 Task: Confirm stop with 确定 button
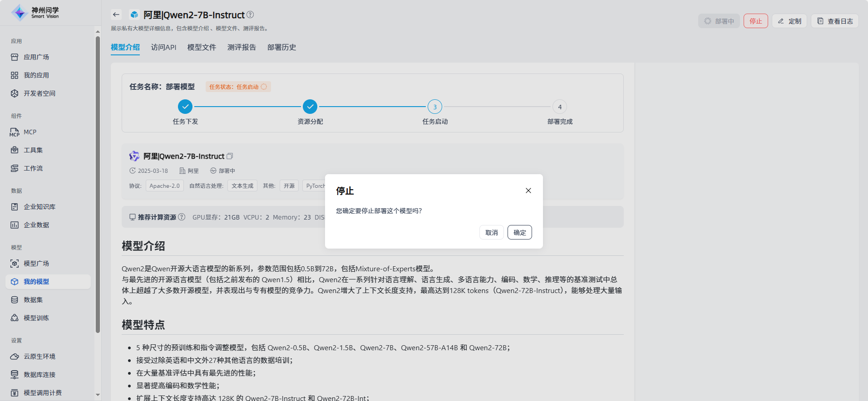coord(519,232)
